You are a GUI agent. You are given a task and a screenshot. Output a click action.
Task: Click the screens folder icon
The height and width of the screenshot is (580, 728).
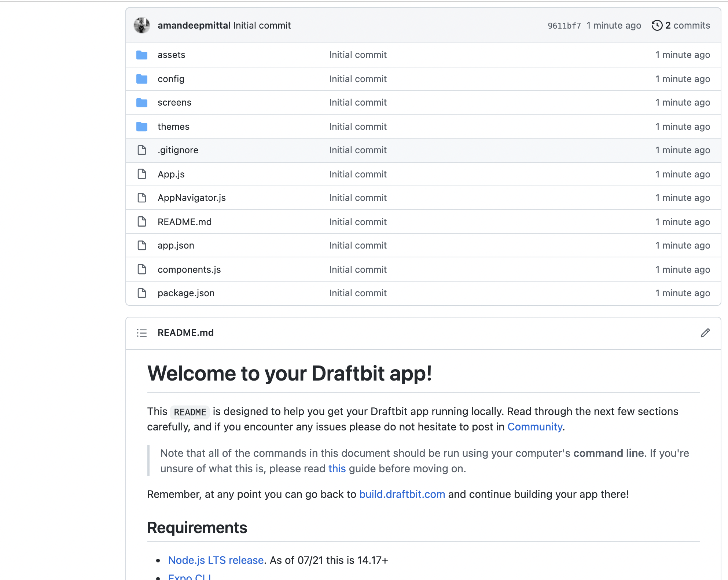142,103
